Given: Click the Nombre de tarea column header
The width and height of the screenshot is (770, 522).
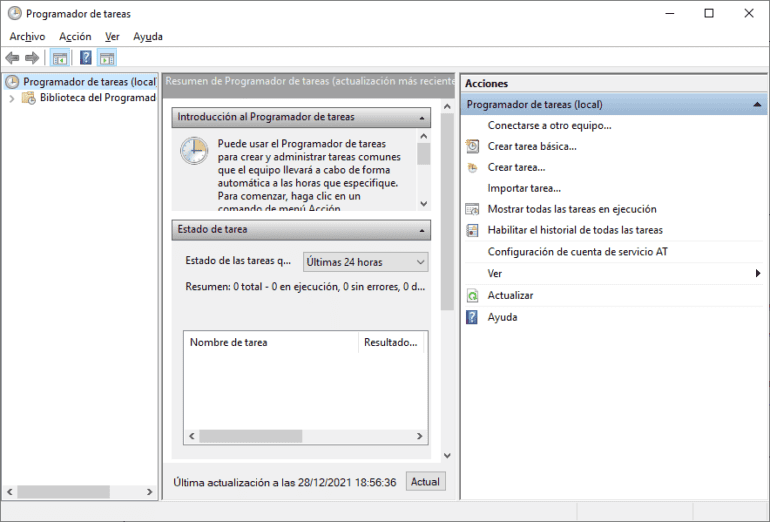Looking at the screenshot, I should tap(271, 342).
